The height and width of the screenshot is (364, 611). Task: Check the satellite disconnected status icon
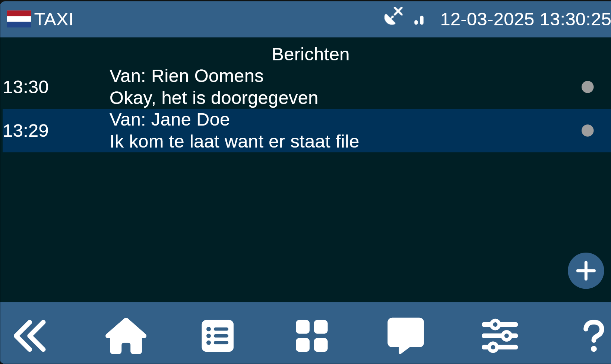394,16
